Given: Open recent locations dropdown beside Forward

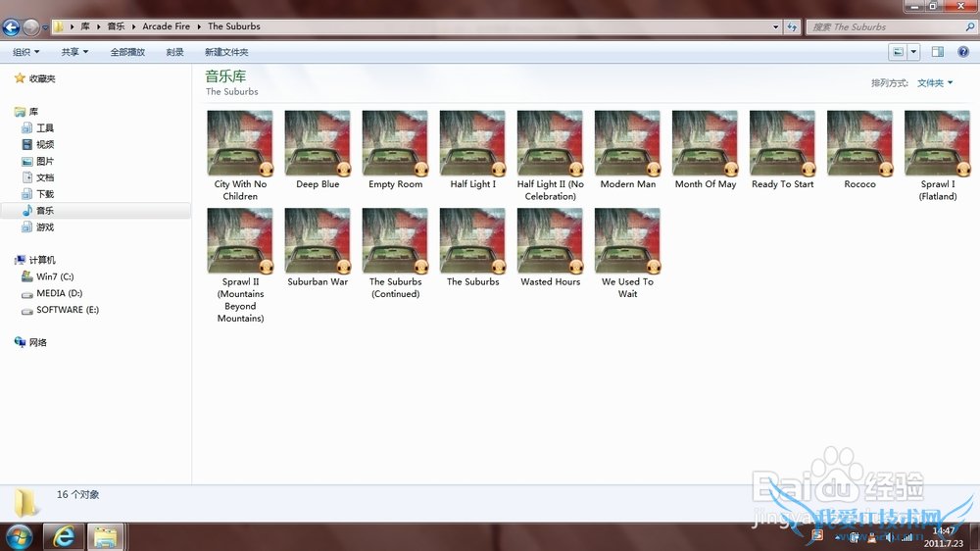Looking at the screenshot, I should pos(45,27).
